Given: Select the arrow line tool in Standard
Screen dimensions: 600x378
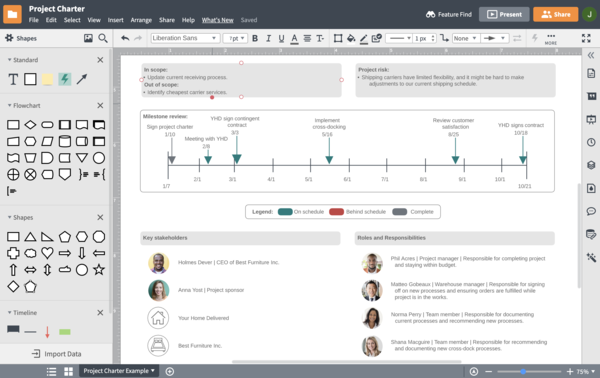Looking at the screenshot, I should click(x=82, y=79).
